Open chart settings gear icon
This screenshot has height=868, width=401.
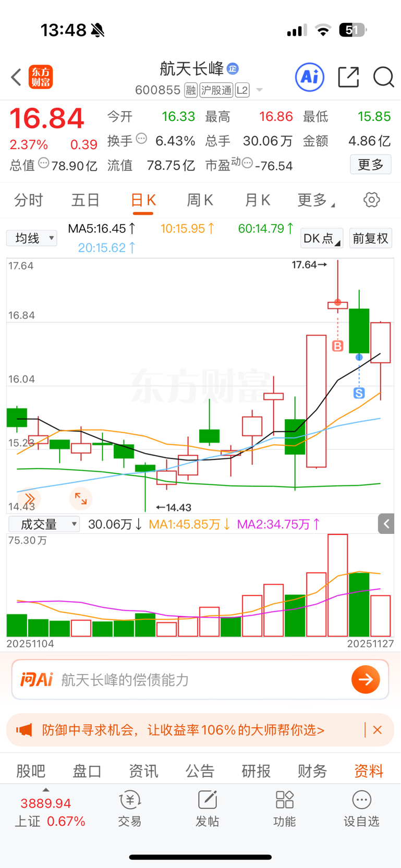pyautogui.click(x=372, y=200)
